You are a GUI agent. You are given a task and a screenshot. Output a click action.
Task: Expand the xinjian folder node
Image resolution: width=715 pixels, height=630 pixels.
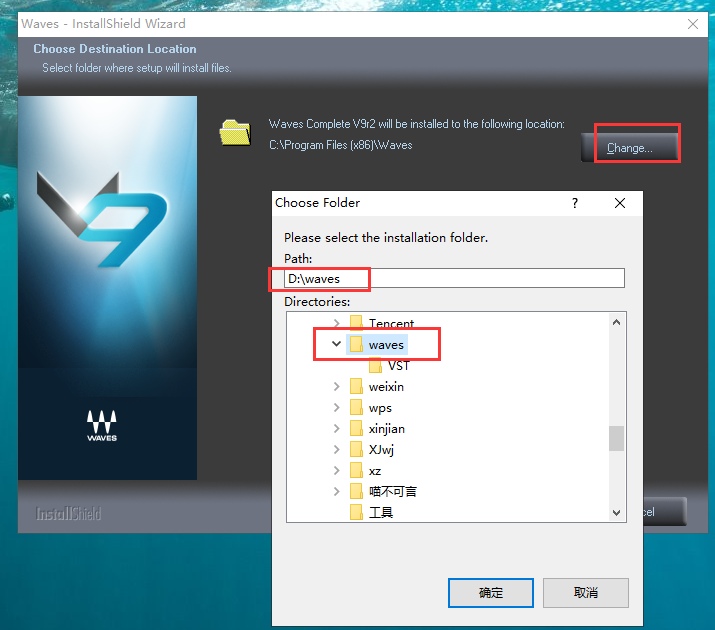coord(336,429)
